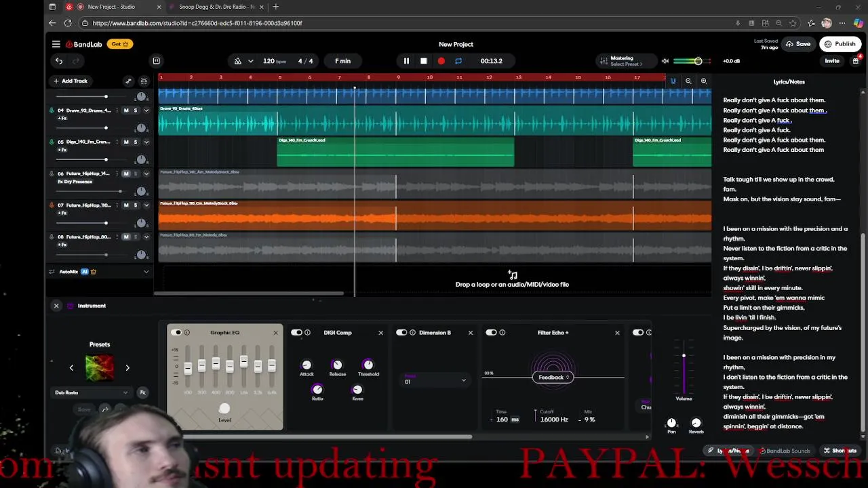Remove the Graphic EQ effect
Image resolution: width=868 pixels, height=488 pixels.
click(x=275, y=333)
